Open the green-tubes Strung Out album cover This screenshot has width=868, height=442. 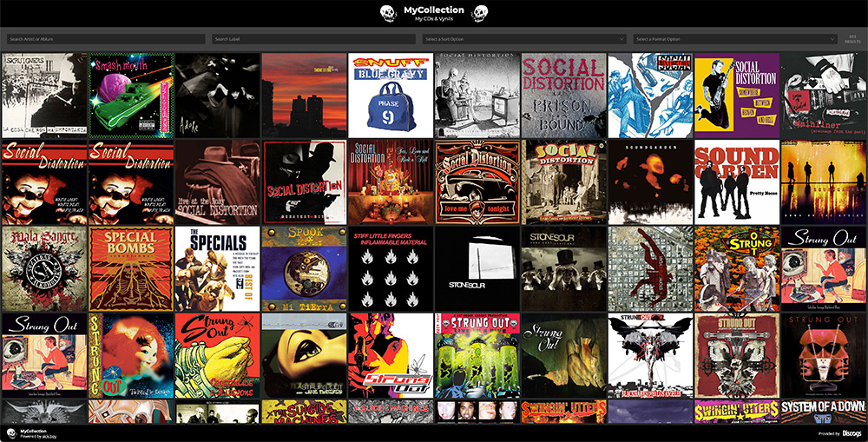pos(477,355)
